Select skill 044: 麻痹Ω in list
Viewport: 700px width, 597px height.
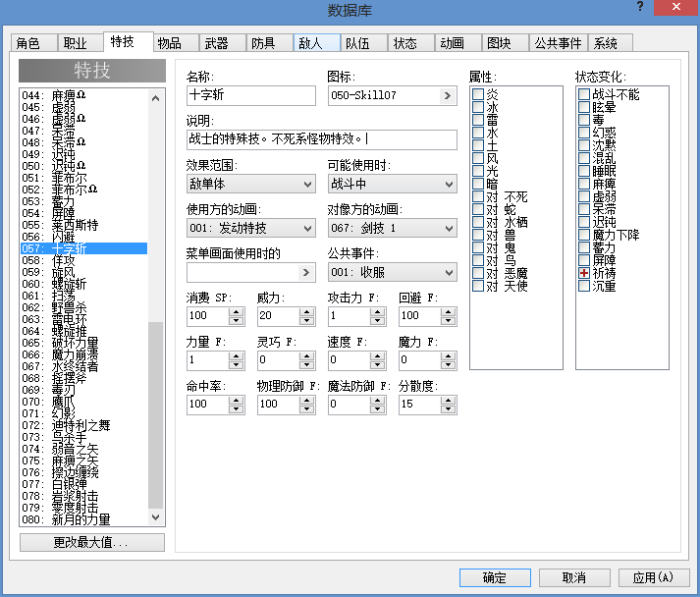tap(83, 95)
